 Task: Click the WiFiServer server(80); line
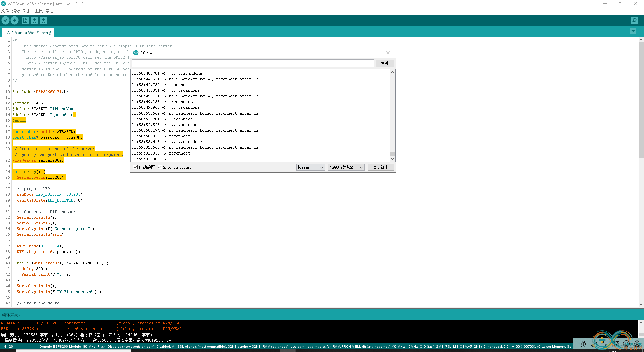pyautogui.click(x=38, y=160)
